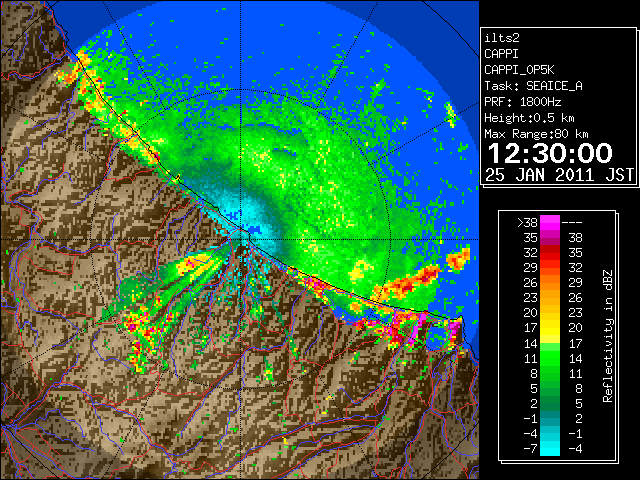Click the 'Height:0.5 km' text
640x480 pixels.
529,118
